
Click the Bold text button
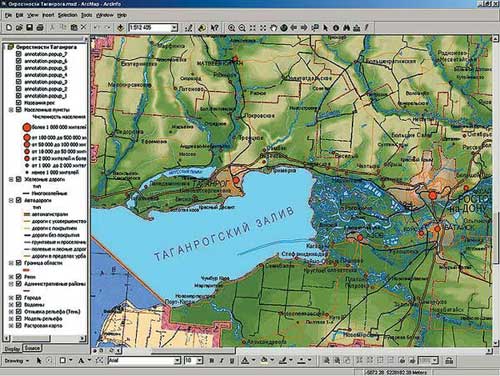[x=211, y=361]
